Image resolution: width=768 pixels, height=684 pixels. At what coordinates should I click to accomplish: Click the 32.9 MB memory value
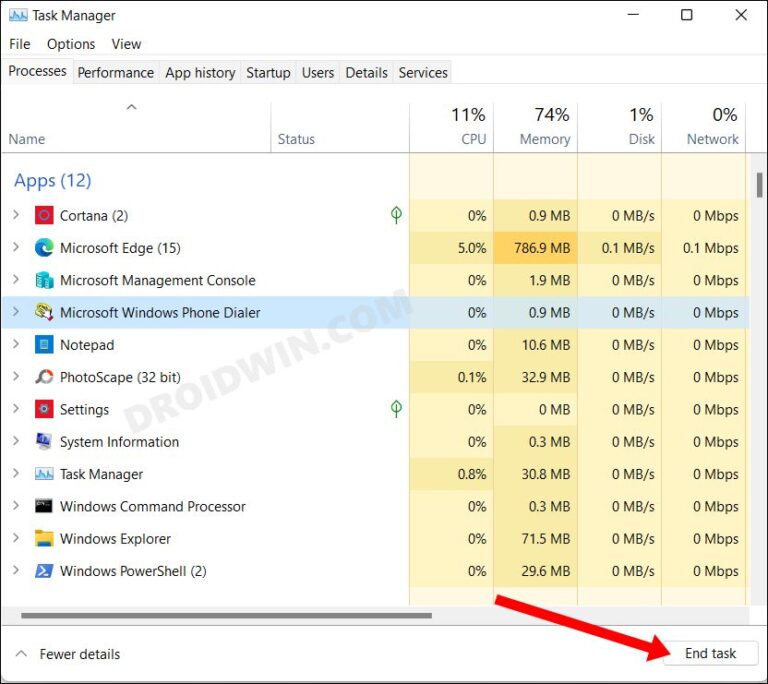coord(546,377)
